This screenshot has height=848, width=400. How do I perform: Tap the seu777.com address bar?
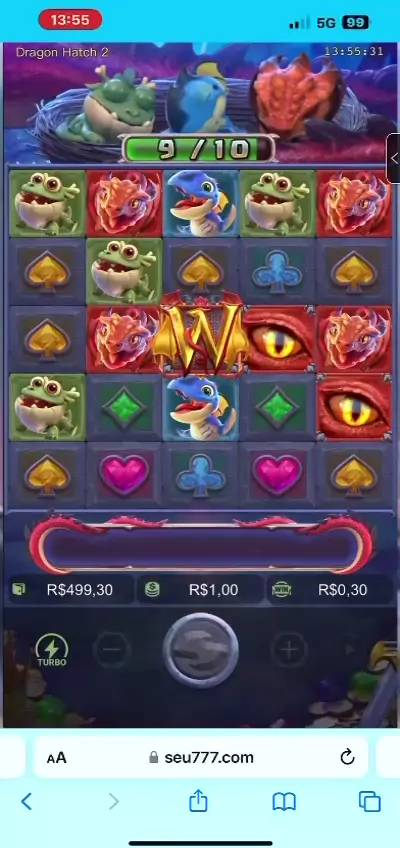201,757
